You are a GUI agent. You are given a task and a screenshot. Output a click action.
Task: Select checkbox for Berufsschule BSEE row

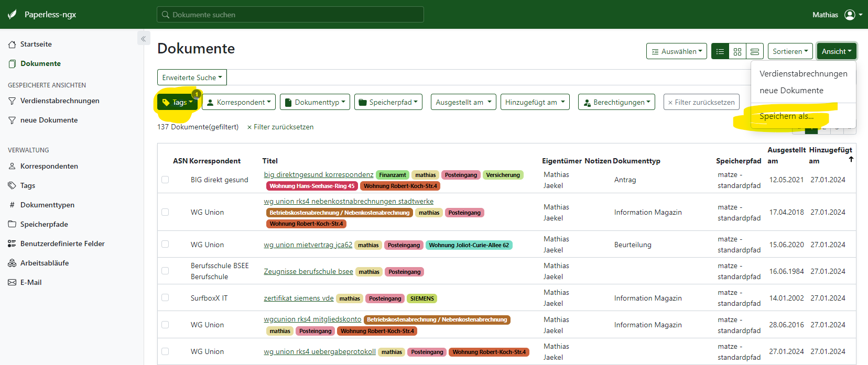tap(165, 271)
